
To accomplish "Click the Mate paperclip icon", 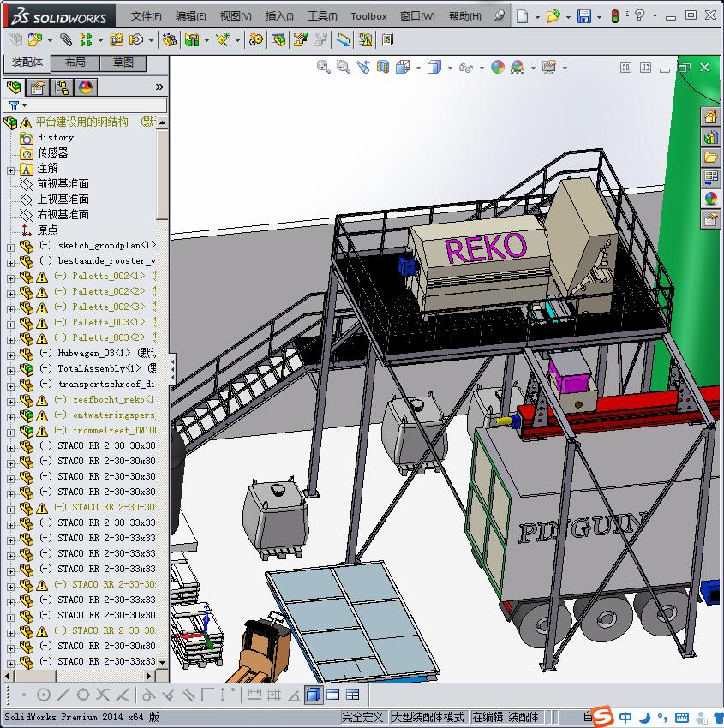I will click(x=66, y=39).
